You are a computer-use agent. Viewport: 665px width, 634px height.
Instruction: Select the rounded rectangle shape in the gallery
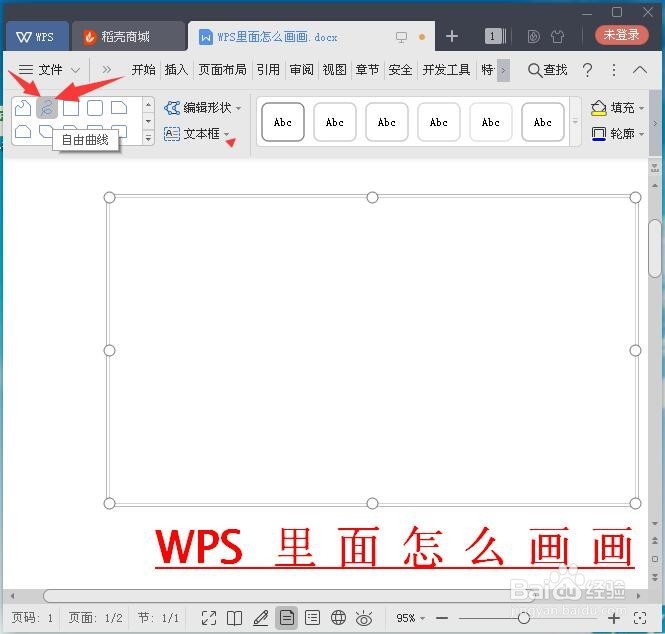point(95,108)
